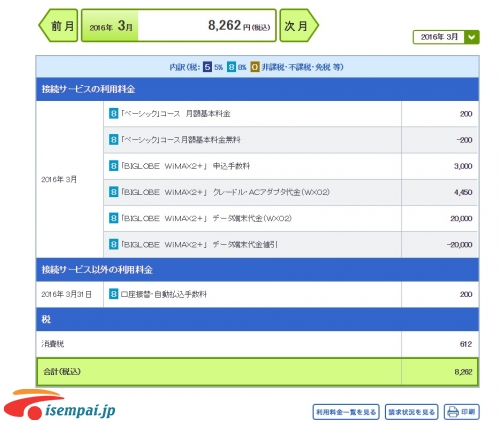Click the 0 non-taxable legend badge
500x422 pixels.
pos(255,67)
